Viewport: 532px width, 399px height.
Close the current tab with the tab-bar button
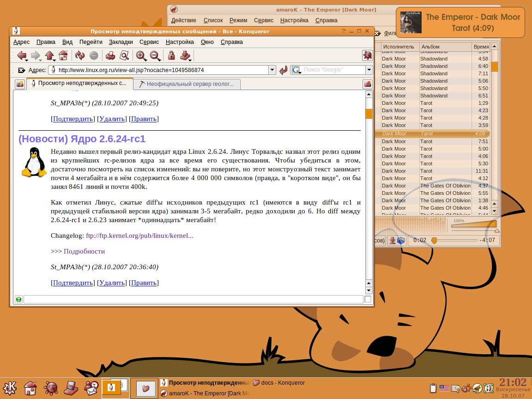click(368, 84)
